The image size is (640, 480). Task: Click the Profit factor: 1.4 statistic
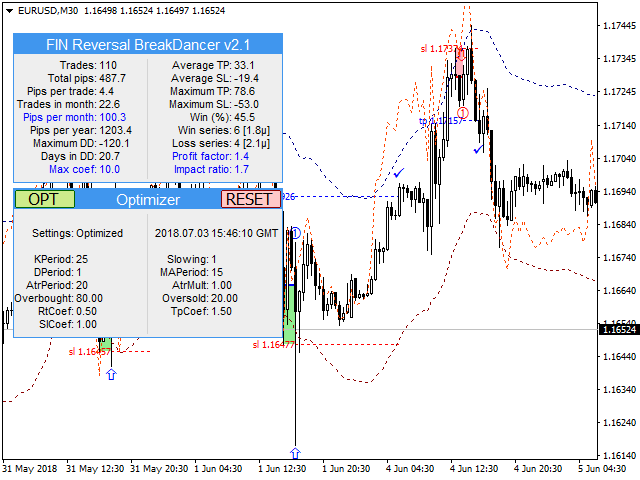[x=210, y=156]
